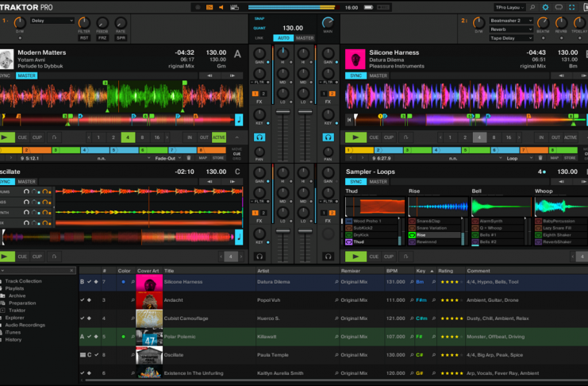Start playback on Sampler Loops deck

(x=355, y=257)
